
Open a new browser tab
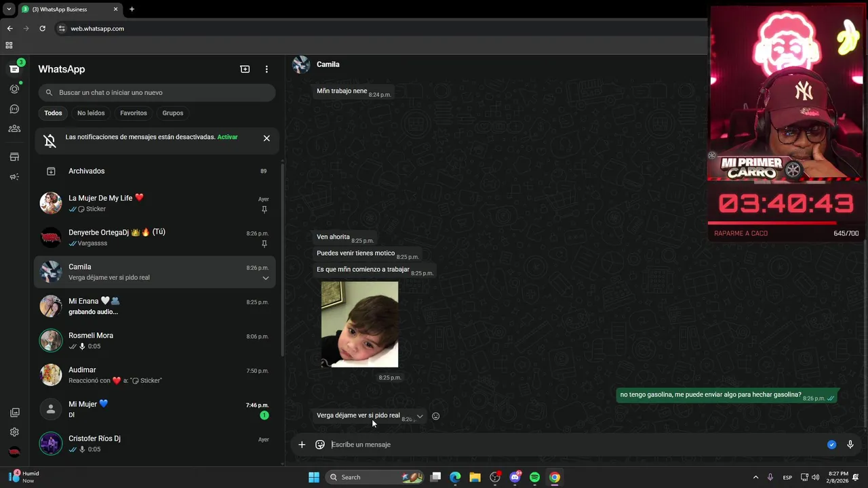(x=132, y=9)
